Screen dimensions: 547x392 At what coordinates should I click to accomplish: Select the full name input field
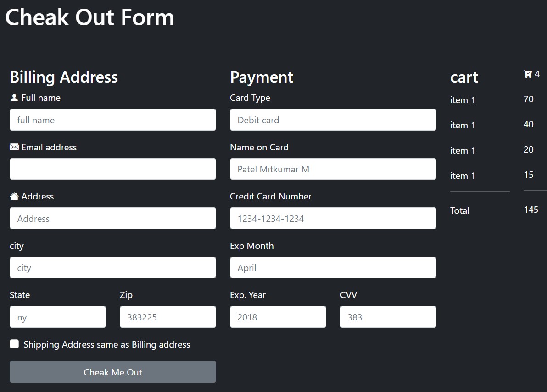112,120
